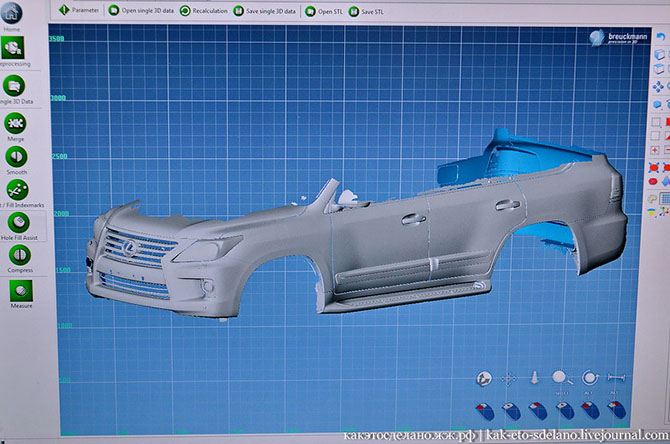Choose the rectangle selection tool

coord(656,122)
